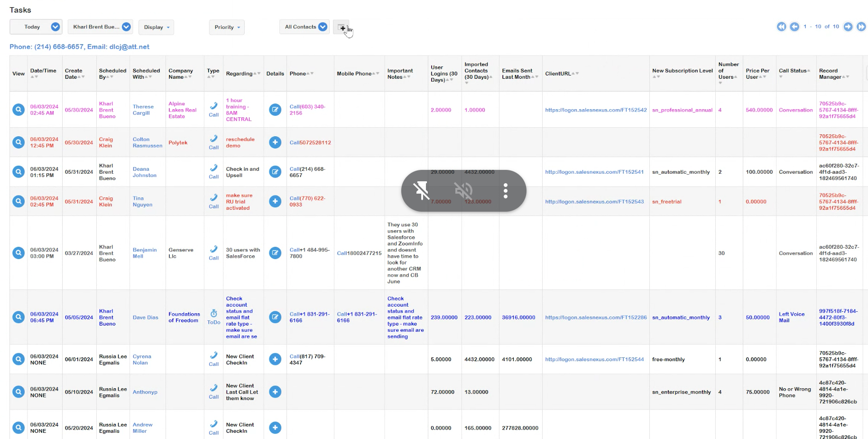Screen dimensions: 868x439
Task: Edit details for Check in and Upsell
Action: 275,172
